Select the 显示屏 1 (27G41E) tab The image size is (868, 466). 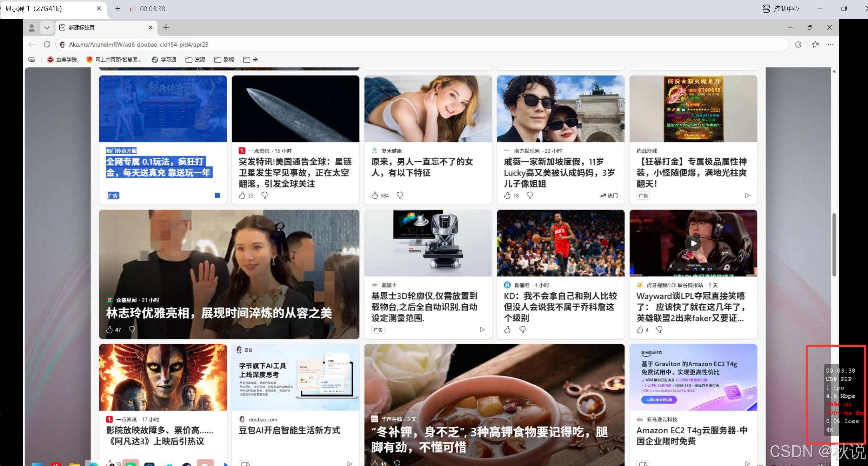point(49,8)
